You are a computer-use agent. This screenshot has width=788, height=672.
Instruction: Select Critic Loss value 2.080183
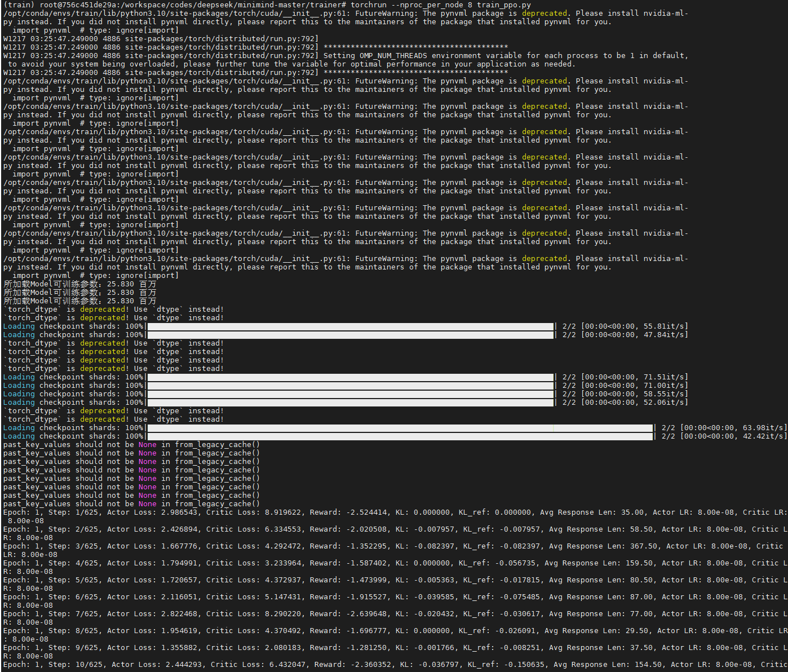pos(283,647)
